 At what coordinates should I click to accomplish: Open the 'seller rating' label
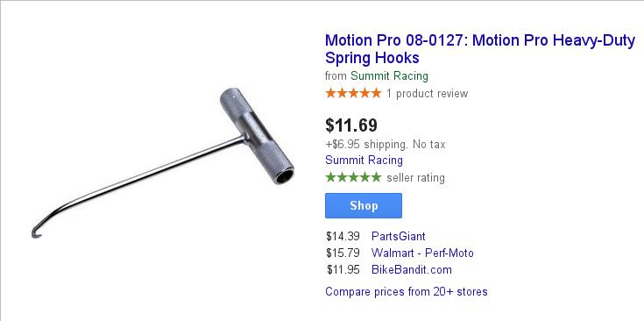point(415,178)
